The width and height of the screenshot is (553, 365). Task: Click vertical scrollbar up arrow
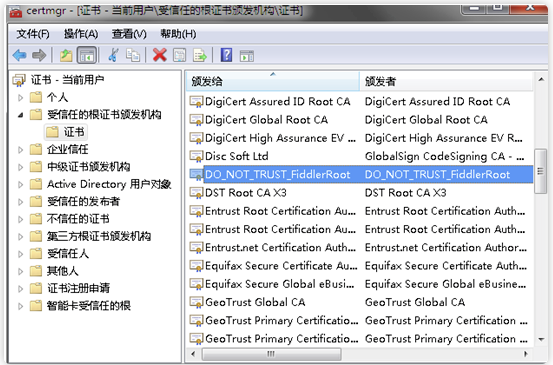[541, 80]
